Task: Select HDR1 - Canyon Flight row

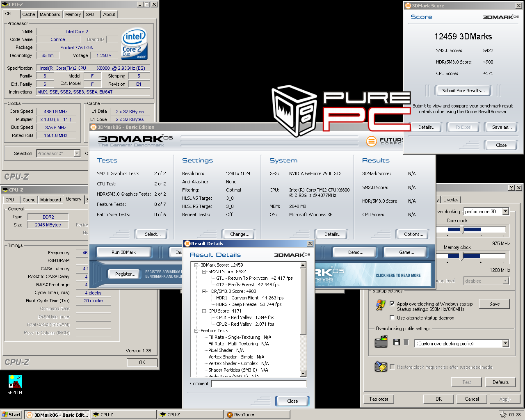Action: tap(250, 298)
